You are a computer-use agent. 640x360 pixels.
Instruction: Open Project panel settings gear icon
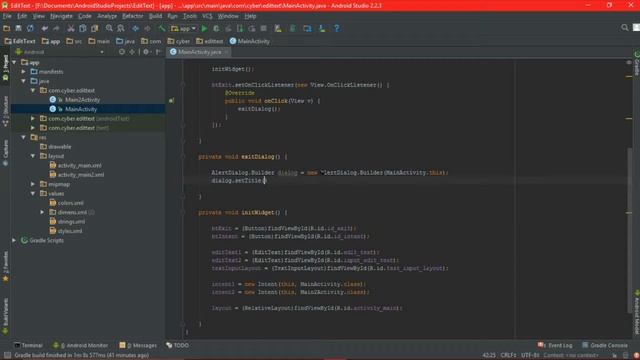[146, 52]
